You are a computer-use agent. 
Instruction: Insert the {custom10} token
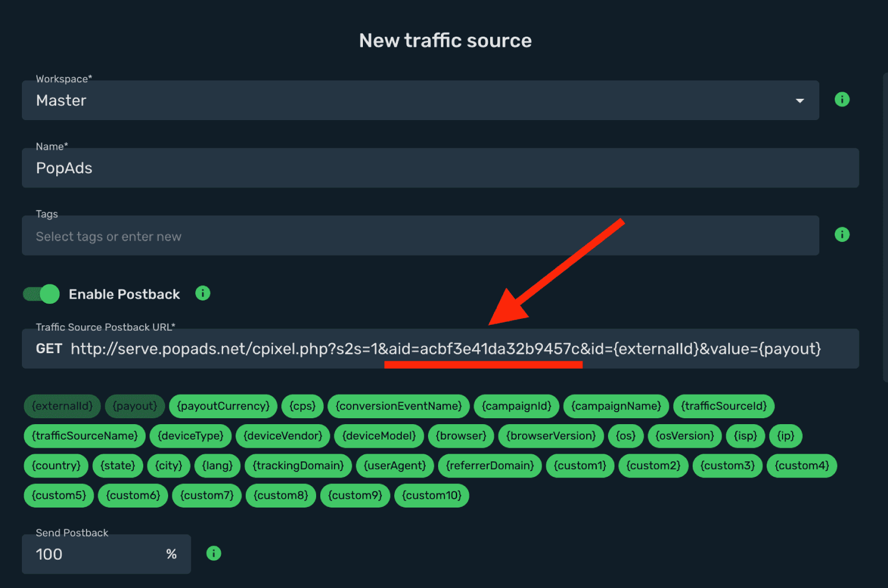(x=432, y=495)
